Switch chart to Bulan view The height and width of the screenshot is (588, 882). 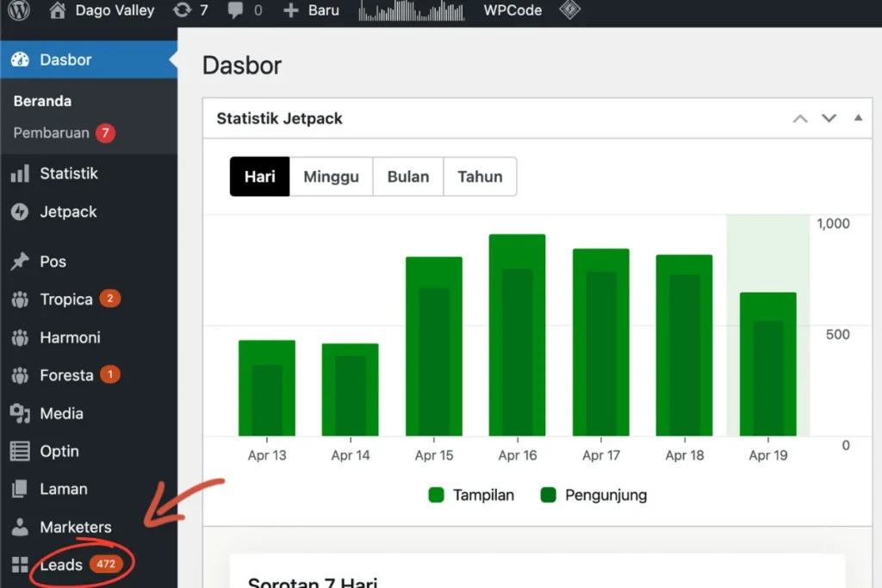click(x=408, y=176)
